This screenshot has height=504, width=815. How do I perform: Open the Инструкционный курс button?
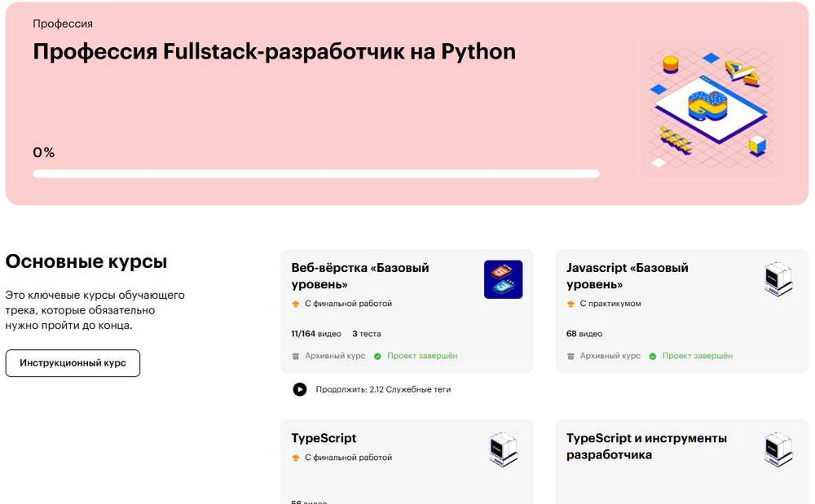[73, 363]
